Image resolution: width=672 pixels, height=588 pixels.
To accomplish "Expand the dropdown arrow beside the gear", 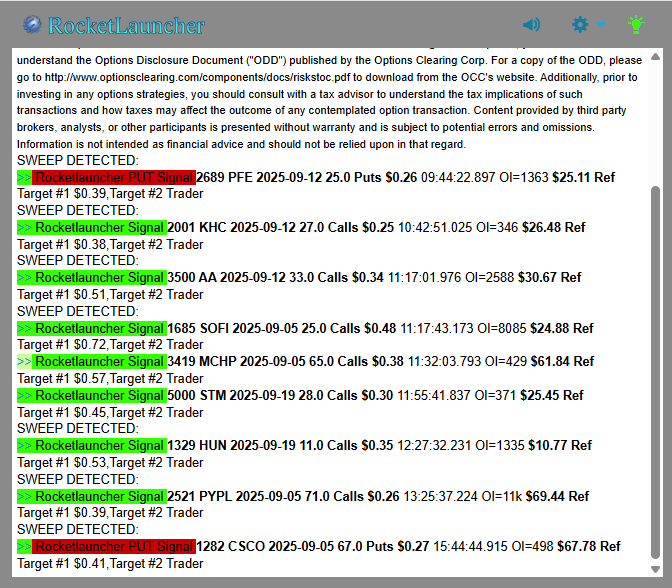I will (601, 25).
